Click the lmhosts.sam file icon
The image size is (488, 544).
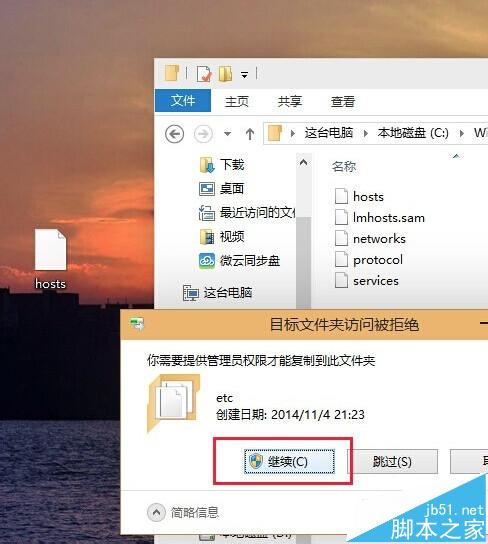coord(341,217)
